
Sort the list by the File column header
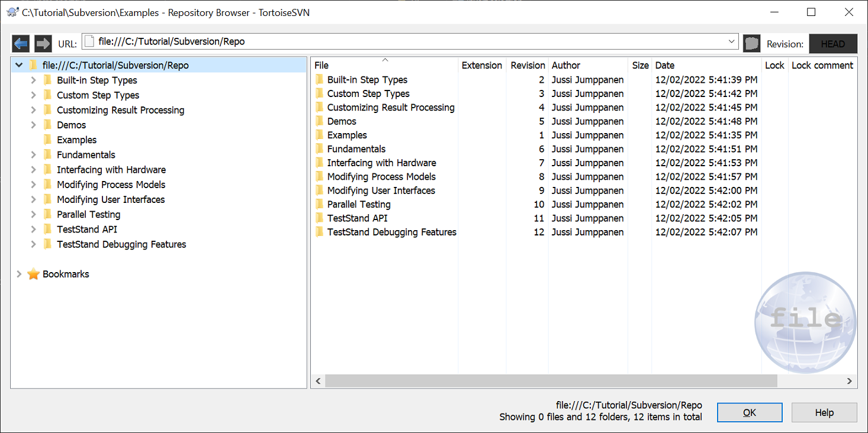pyautogui.click(x=384, y=65)
